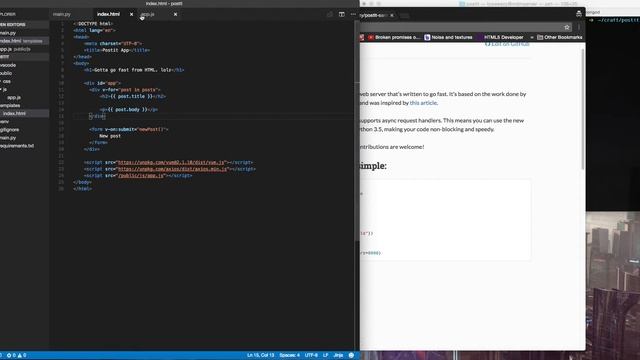Click the Postit App title text line
The image size is (640, 360).
[117, 50]
